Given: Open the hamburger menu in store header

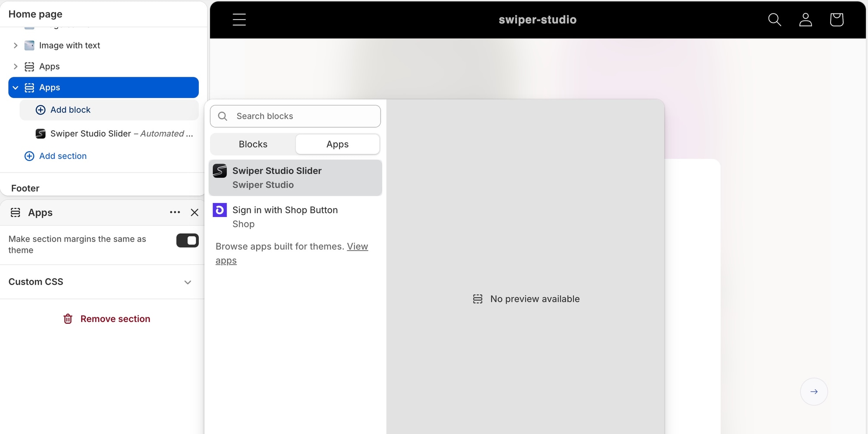Looking at the screenshot, I should [239, 20].
